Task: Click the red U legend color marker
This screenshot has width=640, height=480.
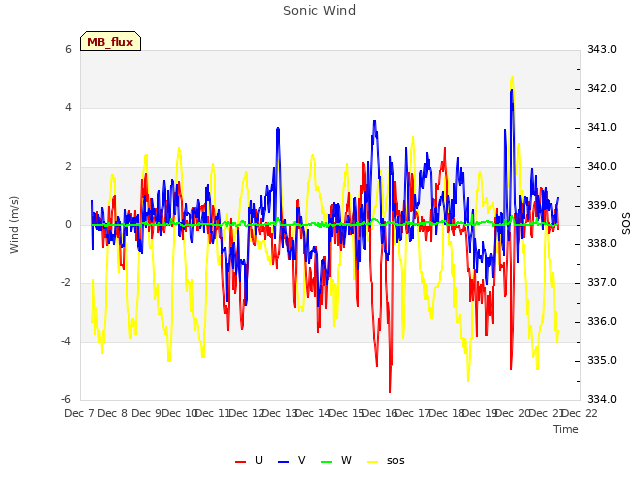Action: 240,462
